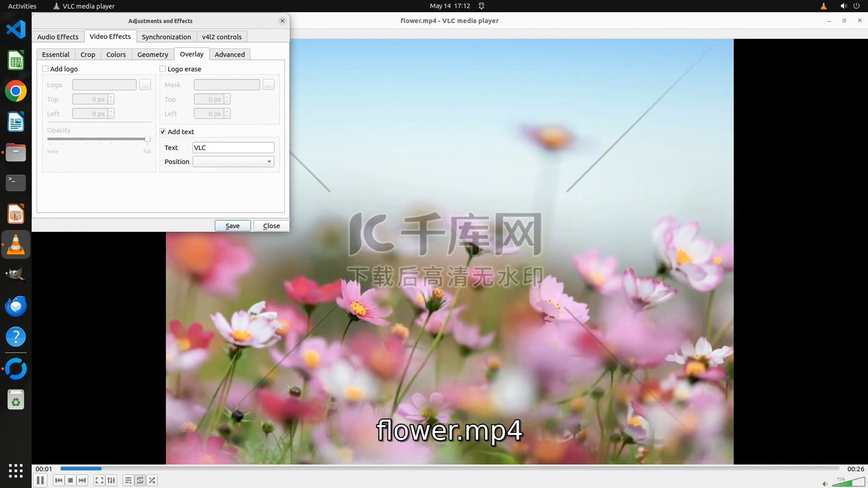Expand the Position dropdown

click(233, 161)
